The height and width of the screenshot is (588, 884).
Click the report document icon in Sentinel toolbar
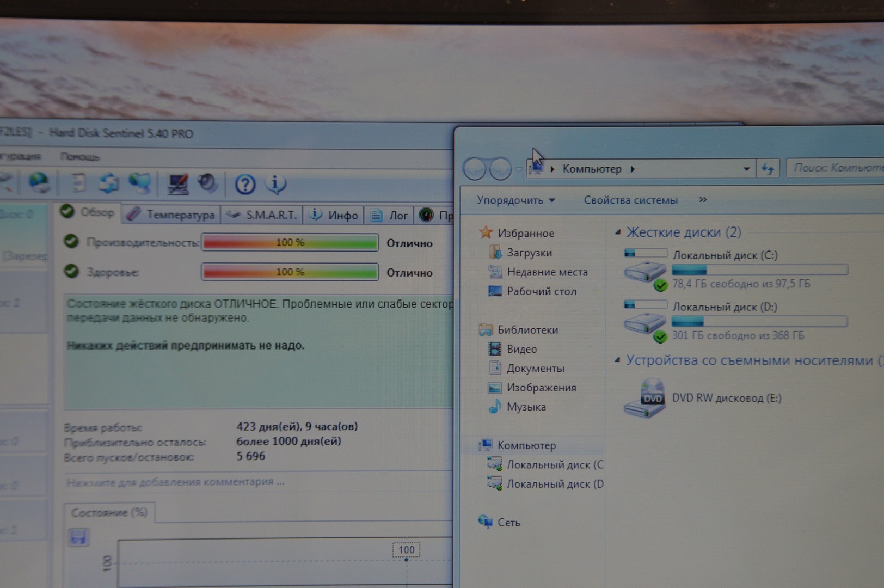[x=78, y=183]
